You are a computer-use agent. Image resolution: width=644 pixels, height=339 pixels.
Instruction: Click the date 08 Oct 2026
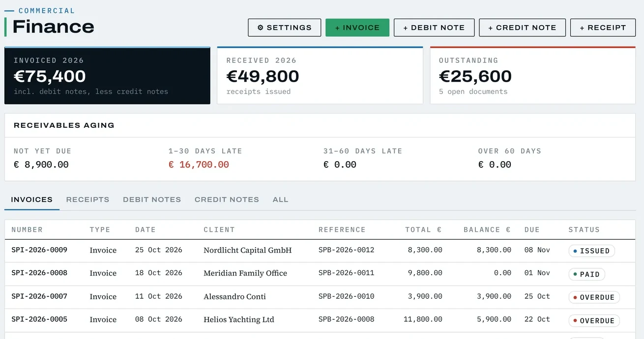159,319
